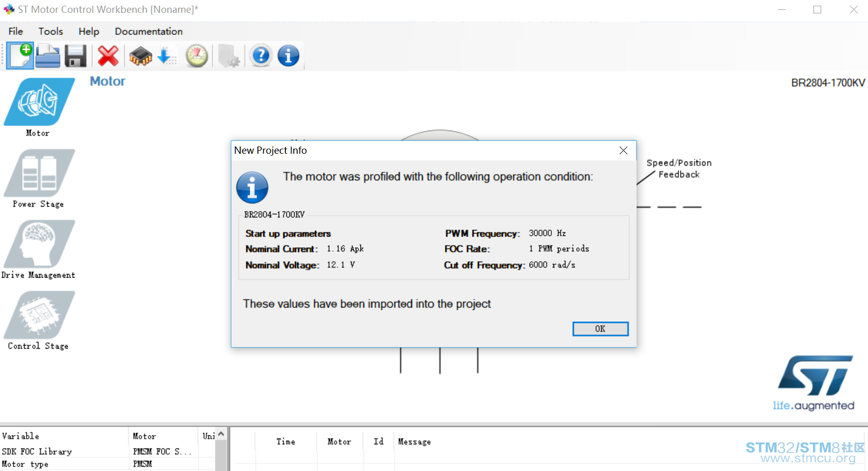Screen dimensions: 868x471
Task: Open the Documentation menu
Action: 149,31
